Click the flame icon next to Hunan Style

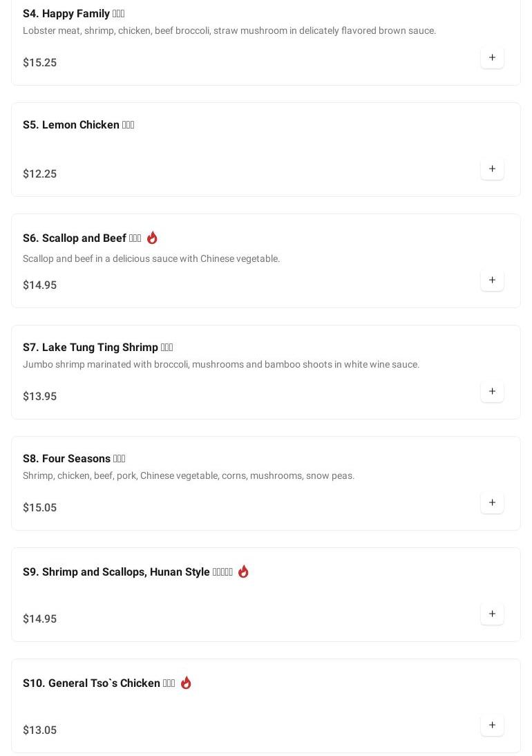tap(243, 571)
